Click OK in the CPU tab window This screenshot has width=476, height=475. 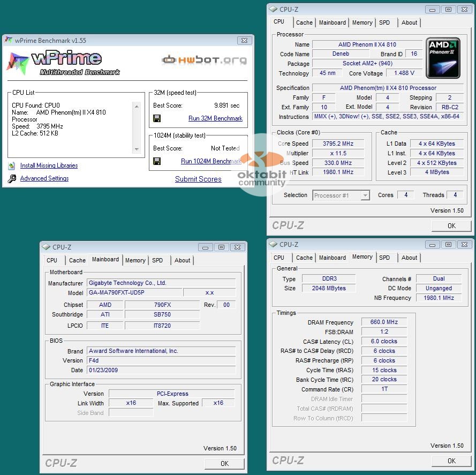coord(451,225)
